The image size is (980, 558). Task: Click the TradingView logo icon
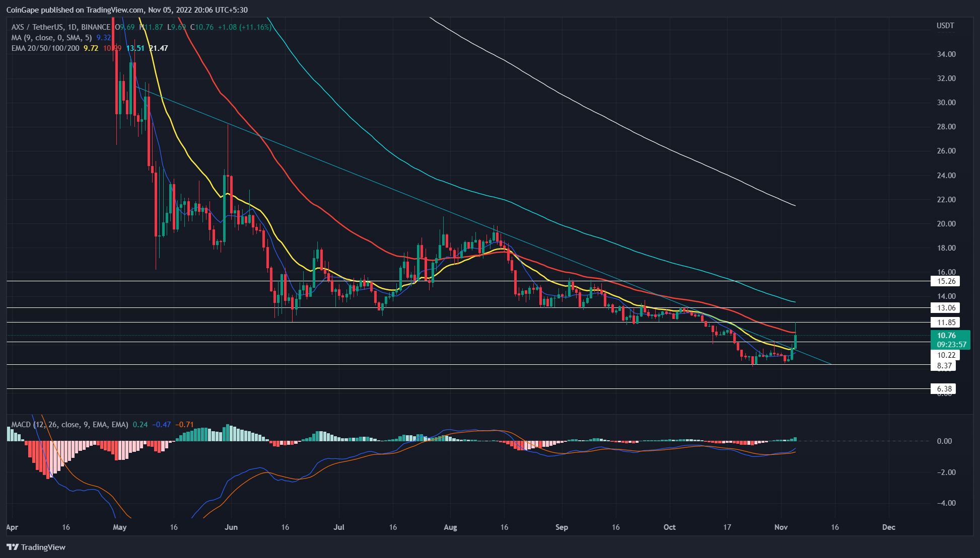point(13,547)
